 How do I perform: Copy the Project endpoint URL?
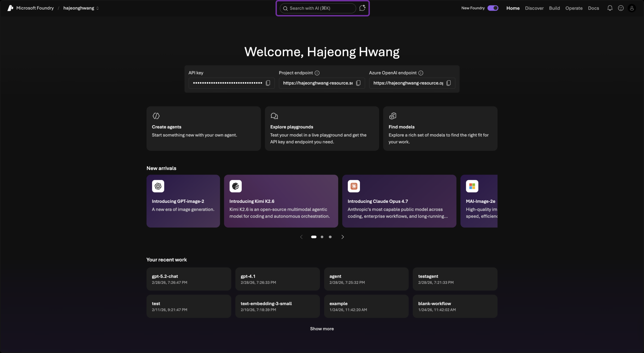tap(358, 83)
